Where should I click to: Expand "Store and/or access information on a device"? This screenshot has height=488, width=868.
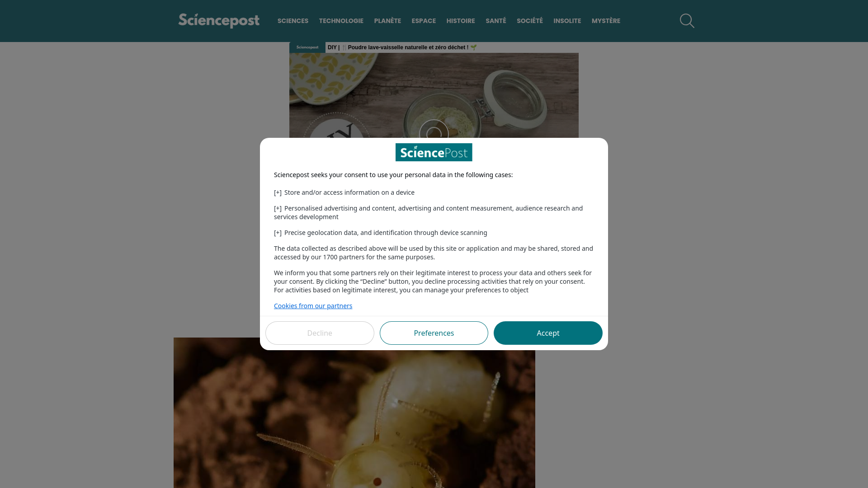click(x=344, y=192)
